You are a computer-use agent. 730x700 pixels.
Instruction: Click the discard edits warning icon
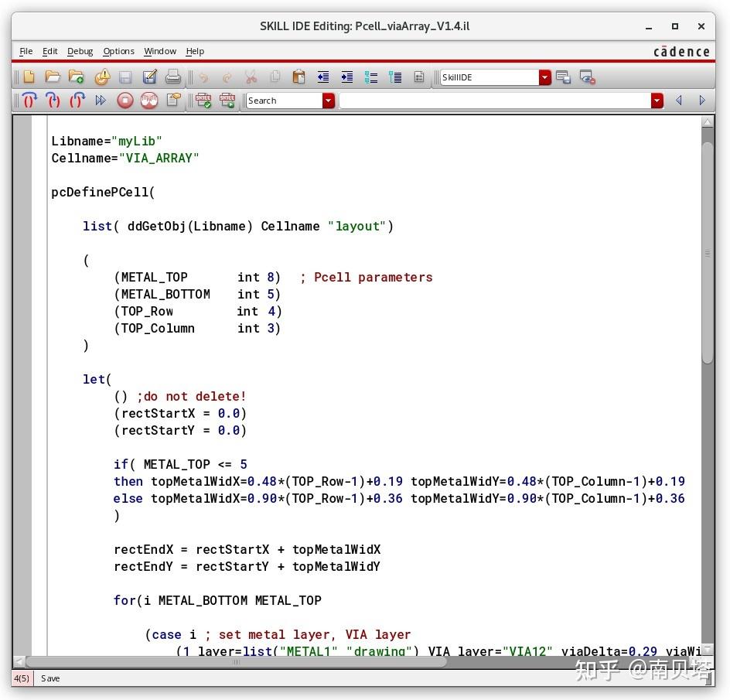[102, 77]
